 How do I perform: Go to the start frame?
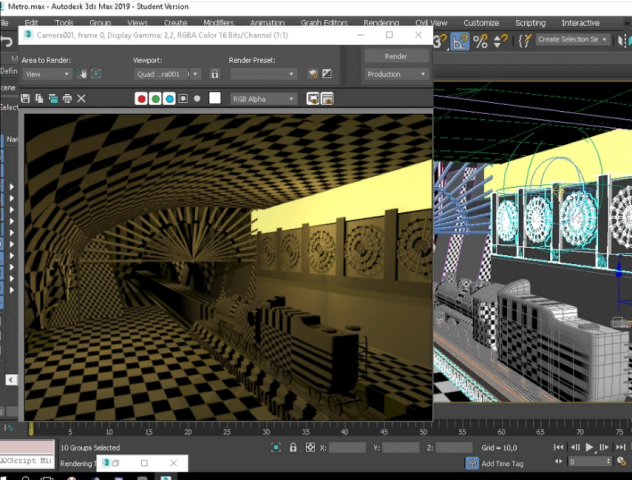(559, 447)
